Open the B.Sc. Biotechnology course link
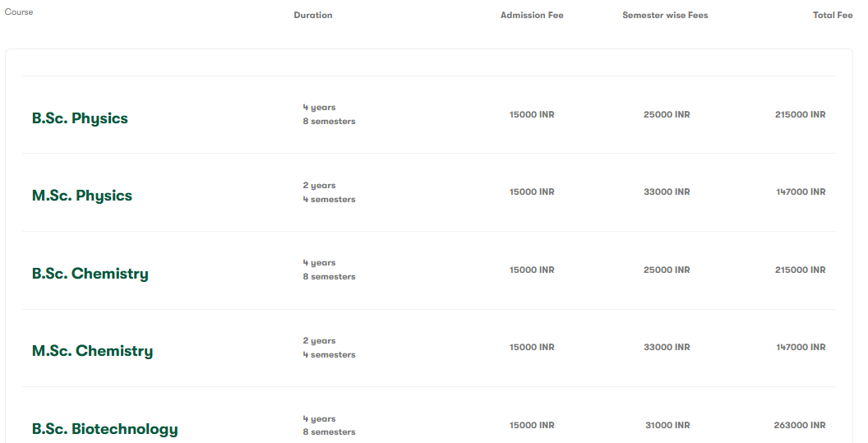 tap(104, 429)
